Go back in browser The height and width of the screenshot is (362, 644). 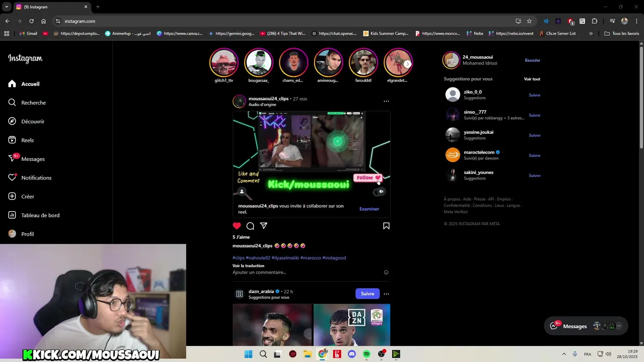click(x=7, y=21)
